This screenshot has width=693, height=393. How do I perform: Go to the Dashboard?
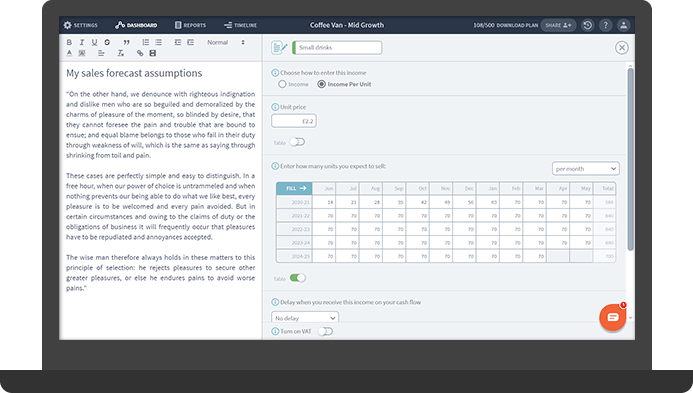pos(136,25)
